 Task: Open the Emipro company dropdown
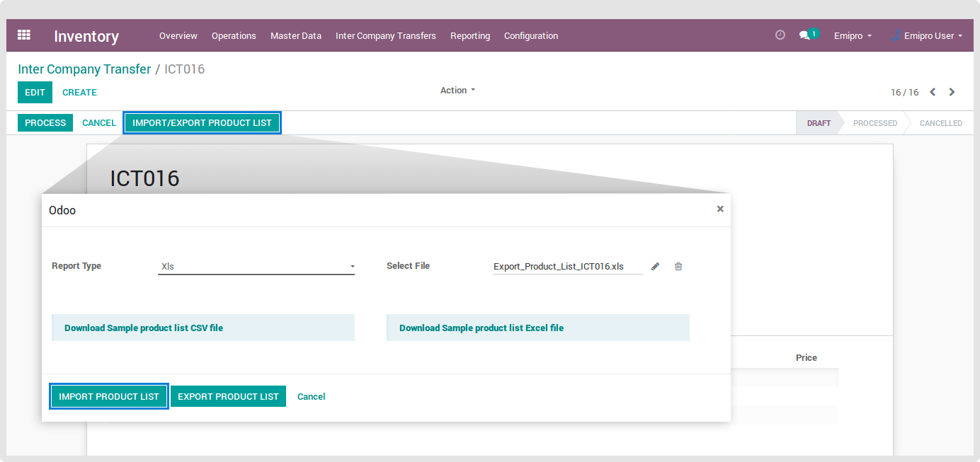(853, 35)
